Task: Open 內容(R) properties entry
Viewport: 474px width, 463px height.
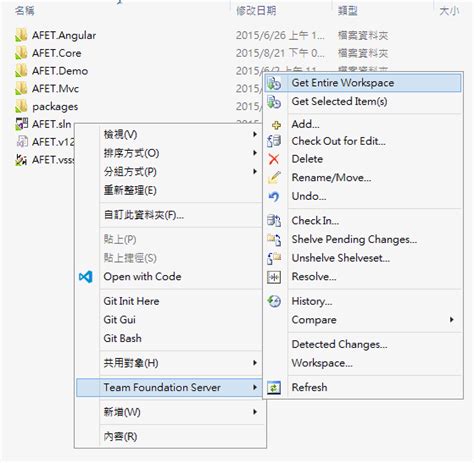Action: coord(120,436)
